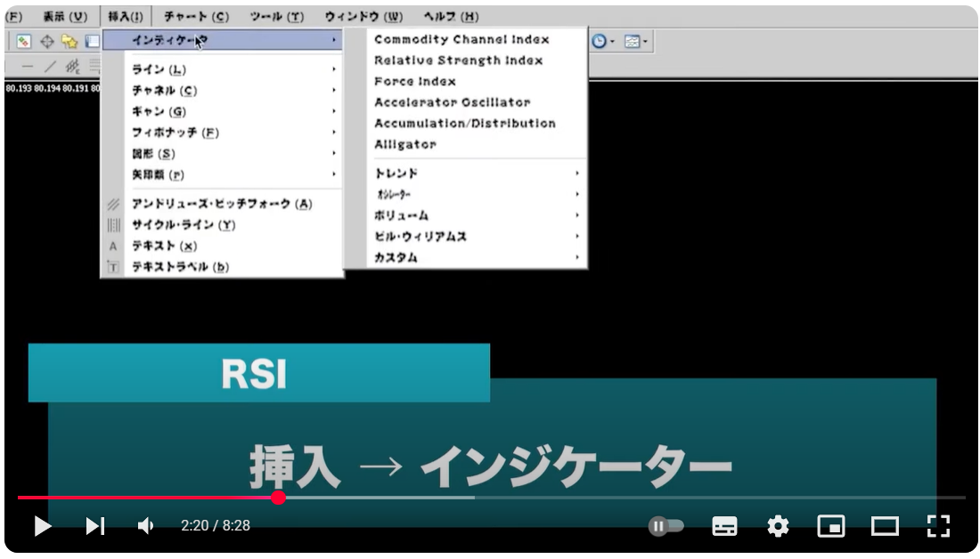Screen dimensions: 980x559
Task: Click the 2:20 / 8:28 time display
Action: click(216, 526)
